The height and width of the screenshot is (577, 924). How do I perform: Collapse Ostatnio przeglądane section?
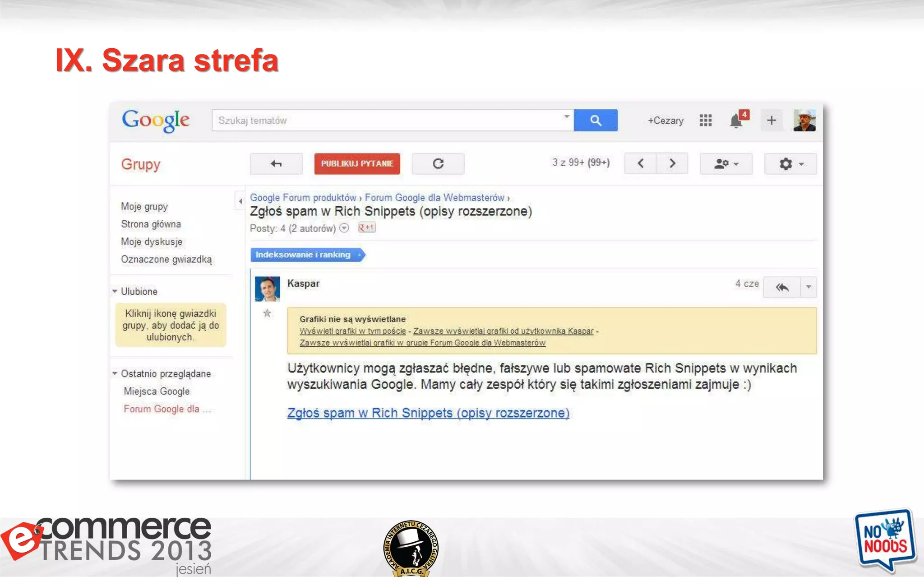click(x=115, y=373)
